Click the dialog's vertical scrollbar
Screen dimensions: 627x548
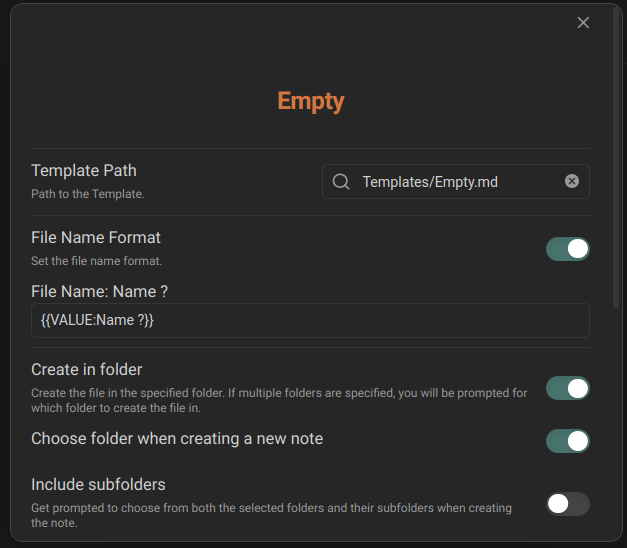coord(616,158)
